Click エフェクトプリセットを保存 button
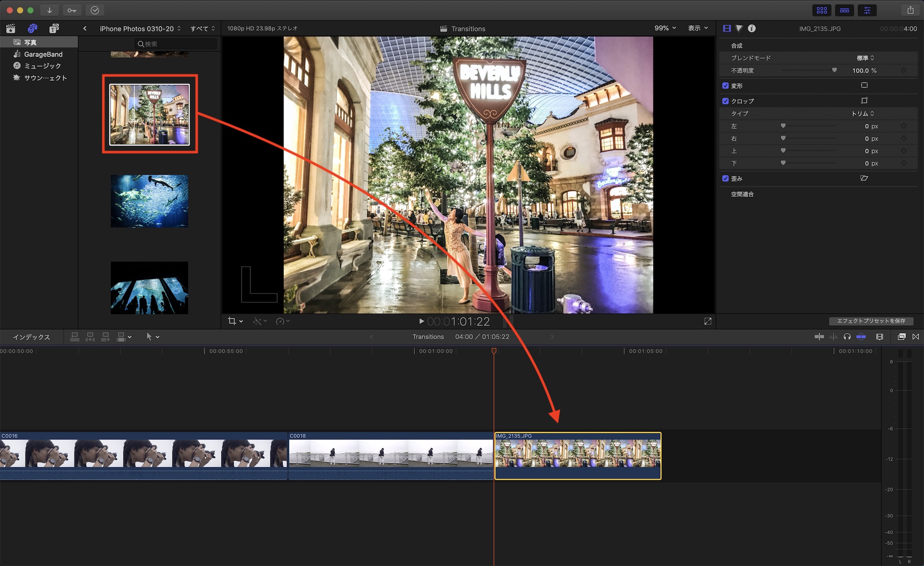This screenshot has height=566, width=924. coord(871,321)
